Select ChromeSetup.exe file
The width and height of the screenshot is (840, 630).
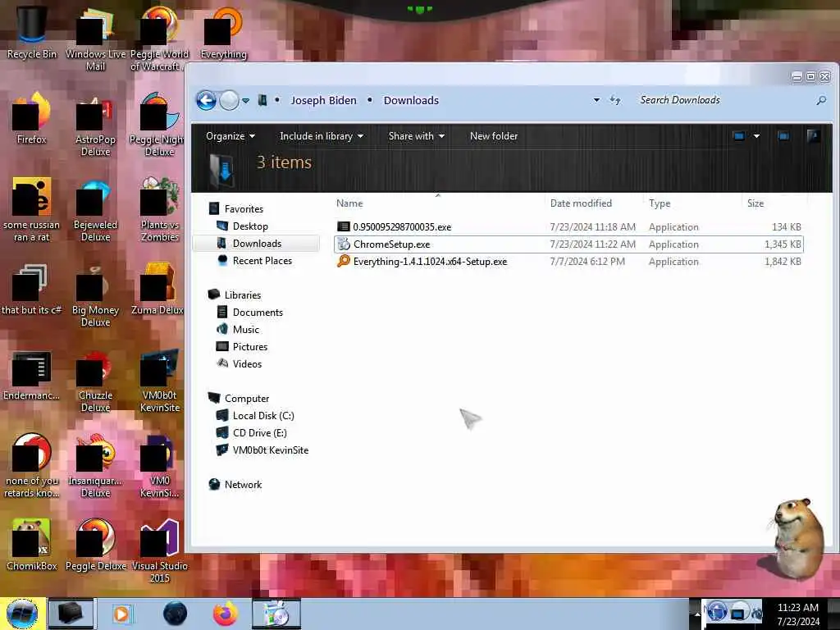568,244
